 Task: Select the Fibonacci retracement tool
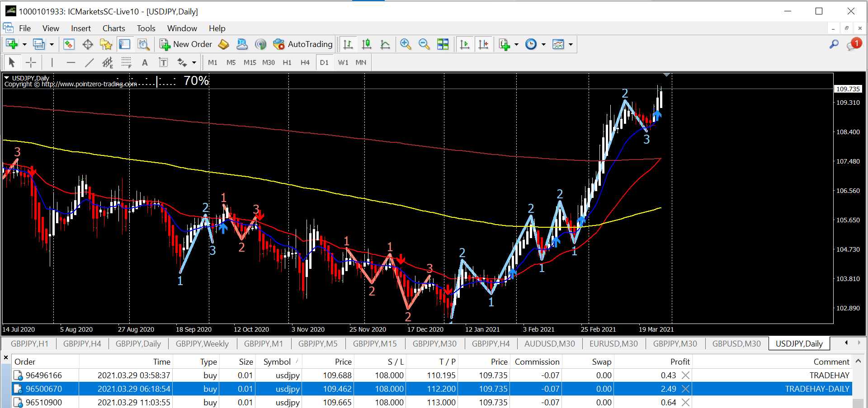coord(126,62)
